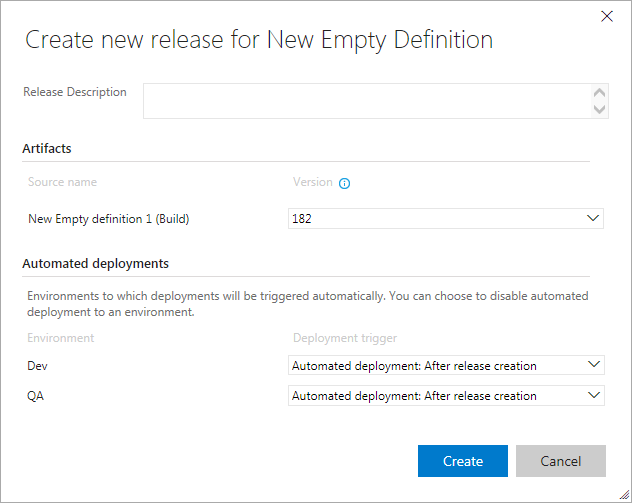Screen dimensions: 632x503
Task: Click the info icon beside Version
Action: (x=345, y=184)
